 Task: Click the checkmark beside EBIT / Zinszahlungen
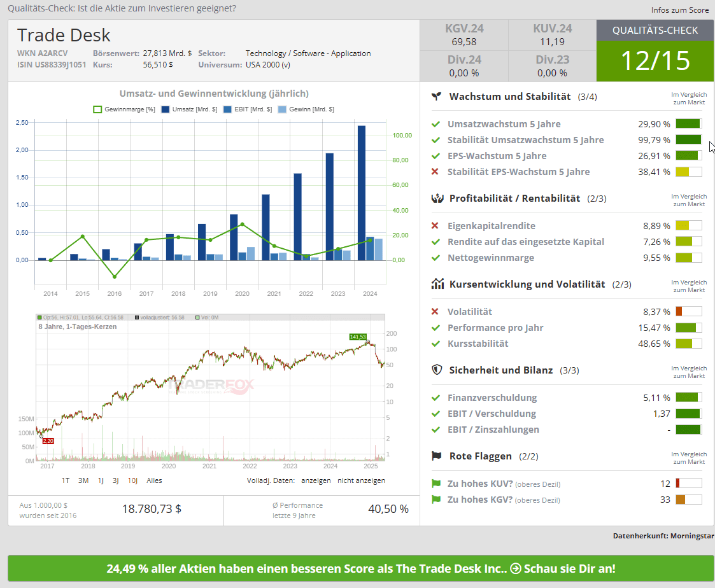click(x=435, y=430)
